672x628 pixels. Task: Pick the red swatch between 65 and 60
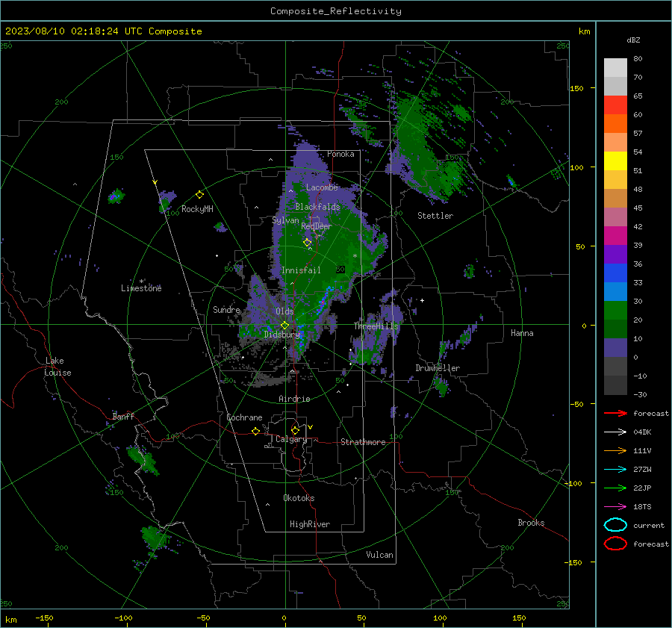(x=615, y=105)
